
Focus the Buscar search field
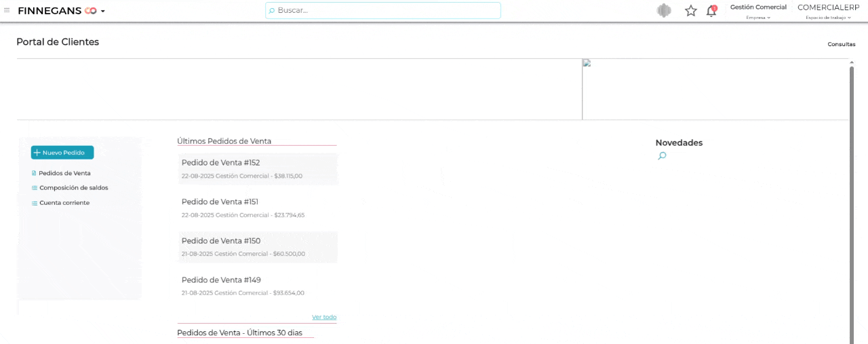(383, 11)
